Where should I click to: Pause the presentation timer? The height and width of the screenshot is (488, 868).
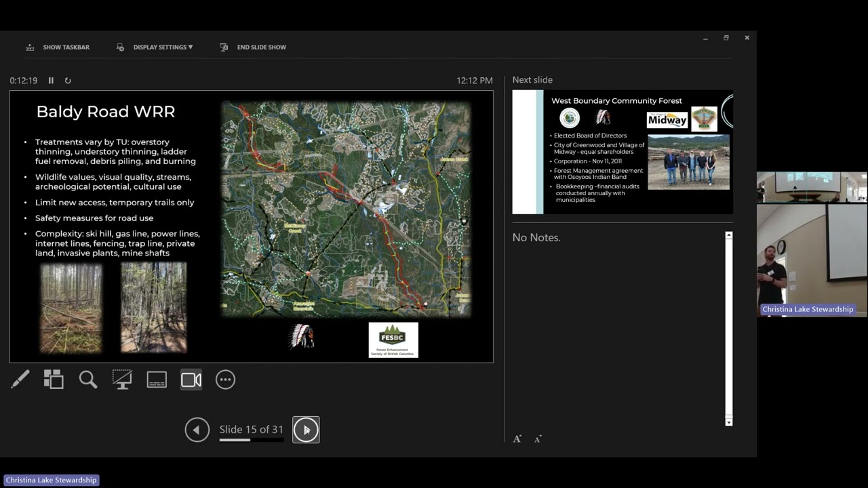click(51, 81)
